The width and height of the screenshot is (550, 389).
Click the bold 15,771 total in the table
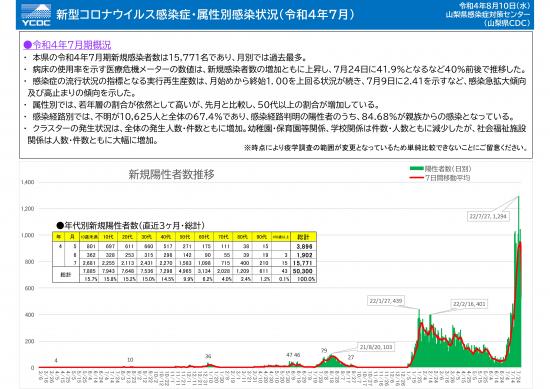[x=303, y=263]
